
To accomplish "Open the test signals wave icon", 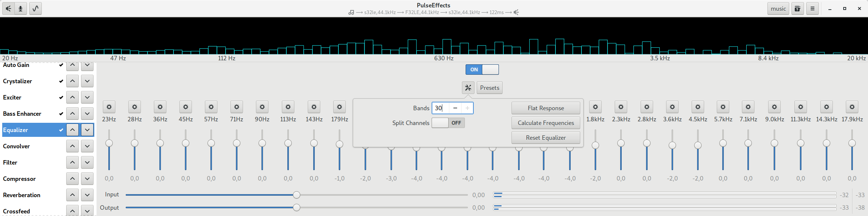I will (36, 9).
